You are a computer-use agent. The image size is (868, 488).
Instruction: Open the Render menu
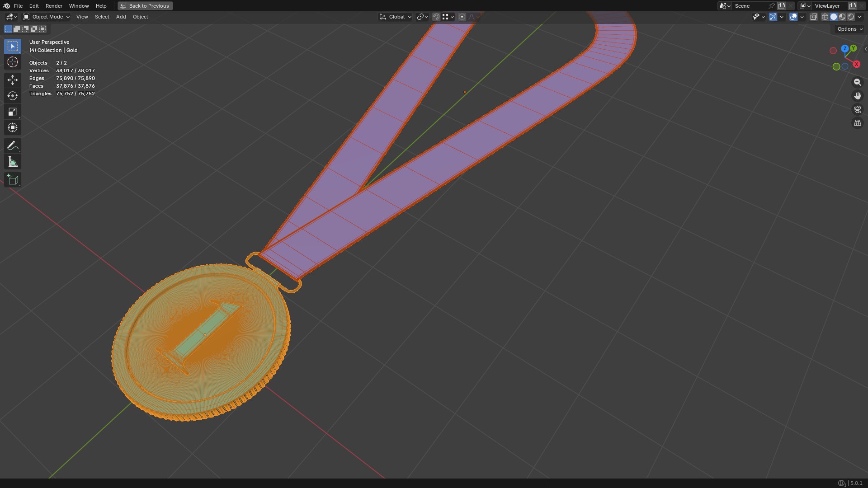point(54,6)
